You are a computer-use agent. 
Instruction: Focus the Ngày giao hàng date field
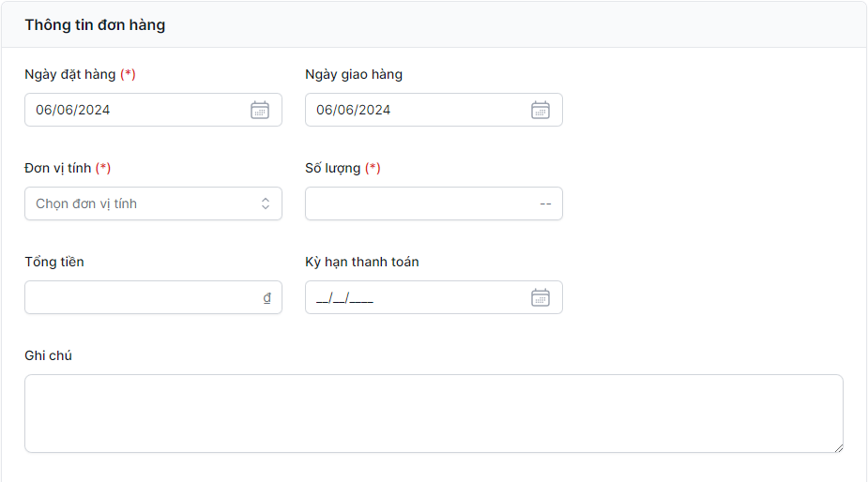coord(413,110)
